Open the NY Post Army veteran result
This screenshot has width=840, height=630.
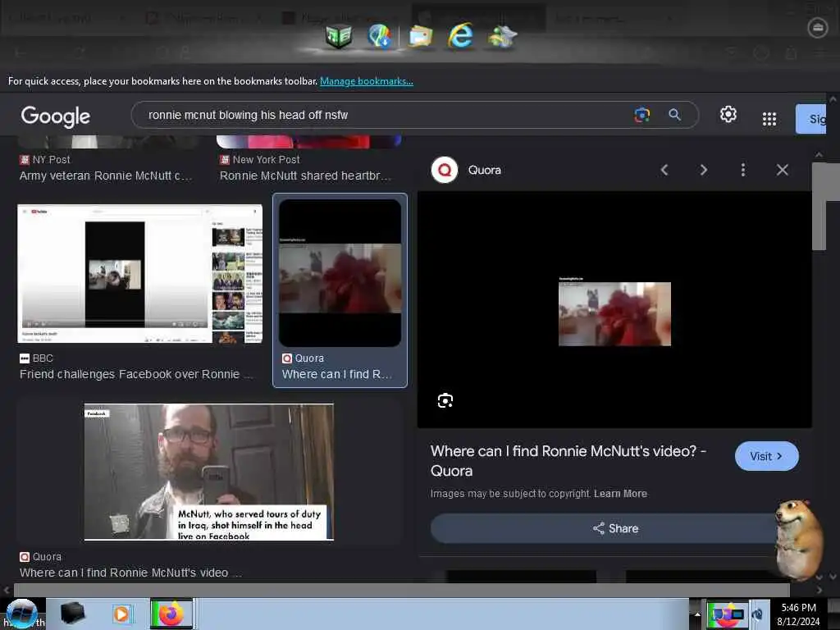click(106, 176)
